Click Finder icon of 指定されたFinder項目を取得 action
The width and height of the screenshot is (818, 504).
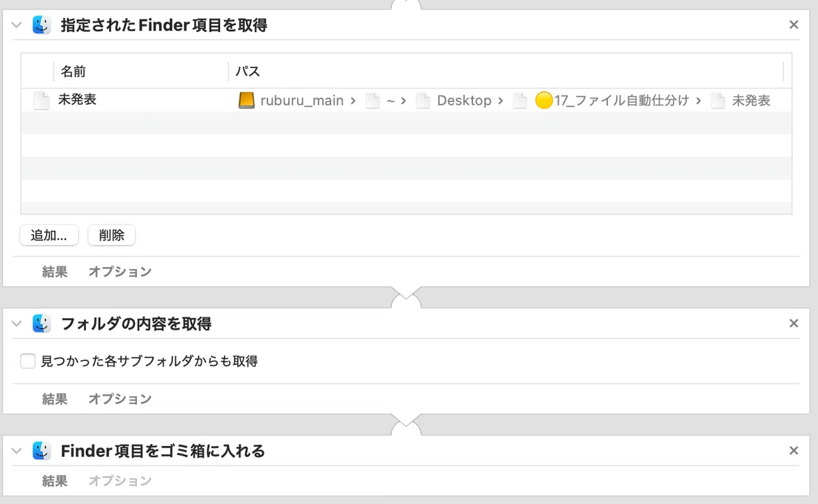(42, 26)
